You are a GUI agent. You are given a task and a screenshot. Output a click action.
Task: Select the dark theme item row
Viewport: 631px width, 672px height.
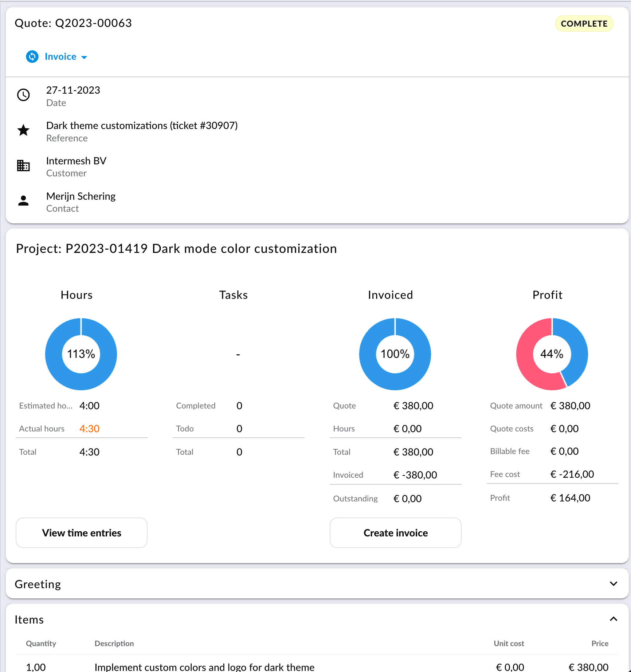[x=204, y=667]
